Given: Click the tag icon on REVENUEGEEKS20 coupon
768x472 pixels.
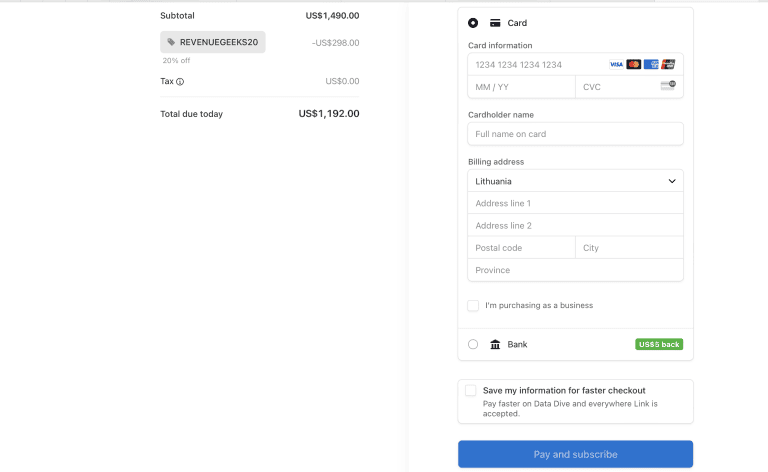Looking at the screenshot, I should click(171, 42).
